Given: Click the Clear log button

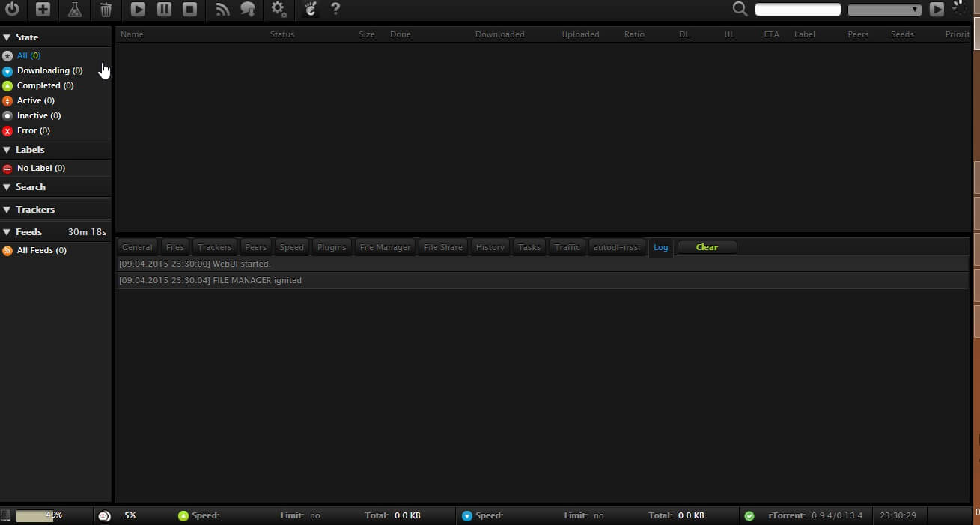Looking at the screenshot, I should coord(707,247).
